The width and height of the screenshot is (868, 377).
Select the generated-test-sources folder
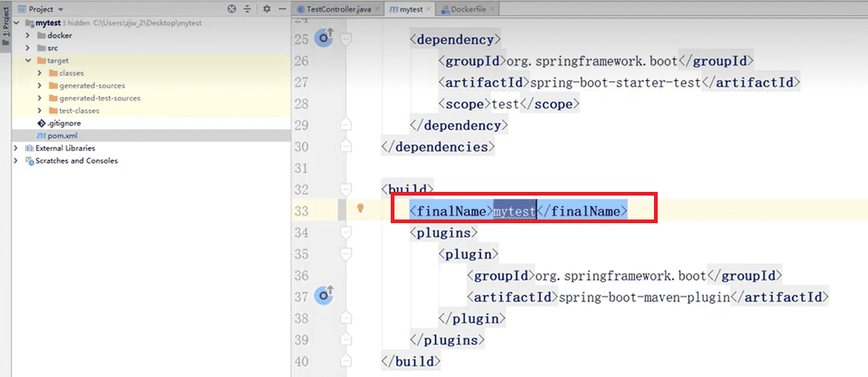pos(99,98)
